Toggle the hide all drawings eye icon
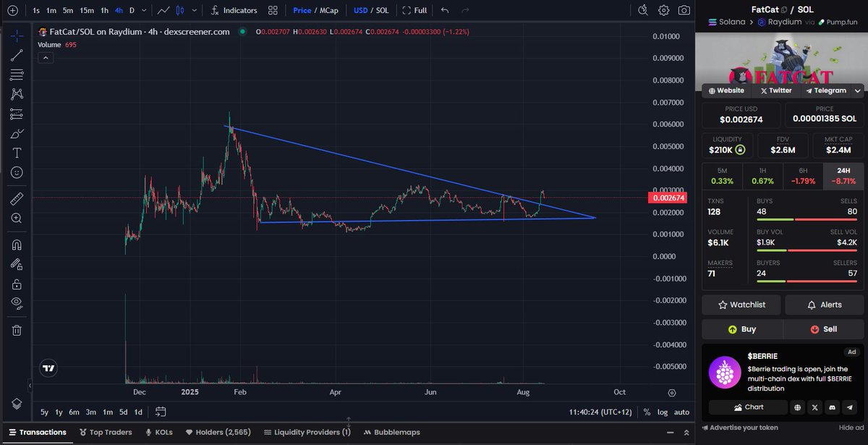Screen dimensions: 868x445 tap(14, 303)
